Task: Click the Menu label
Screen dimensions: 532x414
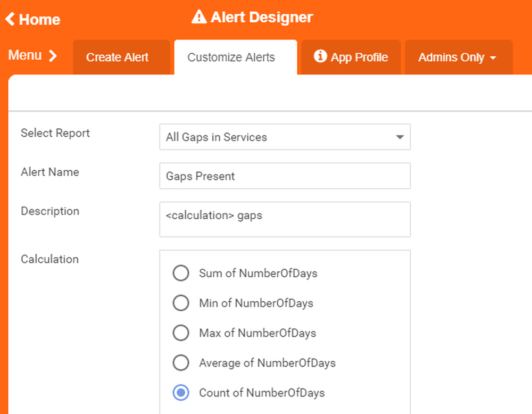Action: (25, 55)
